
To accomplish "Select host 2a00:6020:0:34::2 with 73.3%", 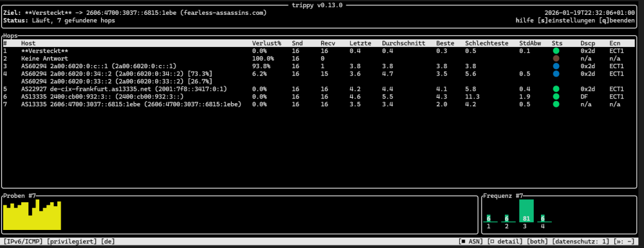I will click(x=117, y=74).
